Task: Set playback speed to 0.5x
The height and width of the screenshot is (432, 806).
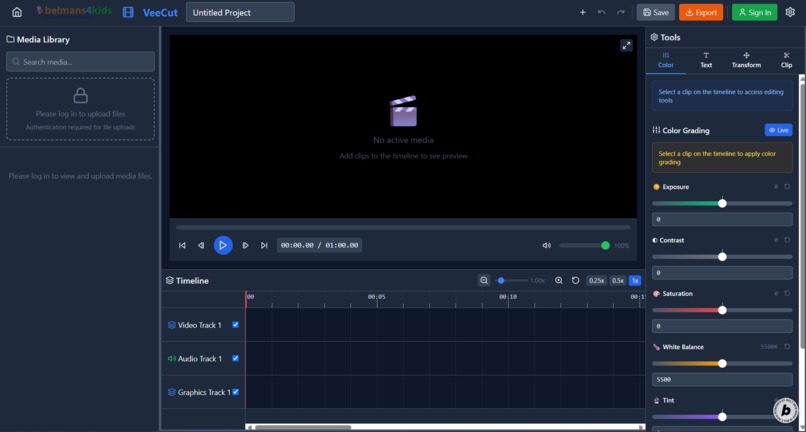Action: [617, 280]
